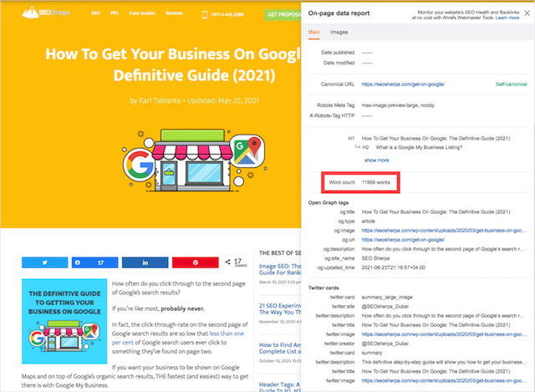Open the last twitter:image URL link
The image size is (535, 392).
(444, 381)
